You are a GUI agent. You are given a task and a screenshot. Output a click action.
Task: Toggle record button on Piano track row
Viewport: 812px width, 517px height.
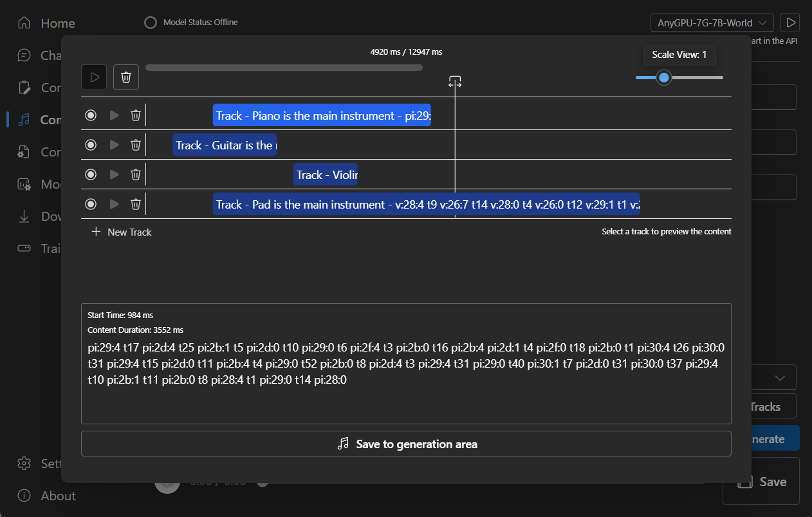91,115
